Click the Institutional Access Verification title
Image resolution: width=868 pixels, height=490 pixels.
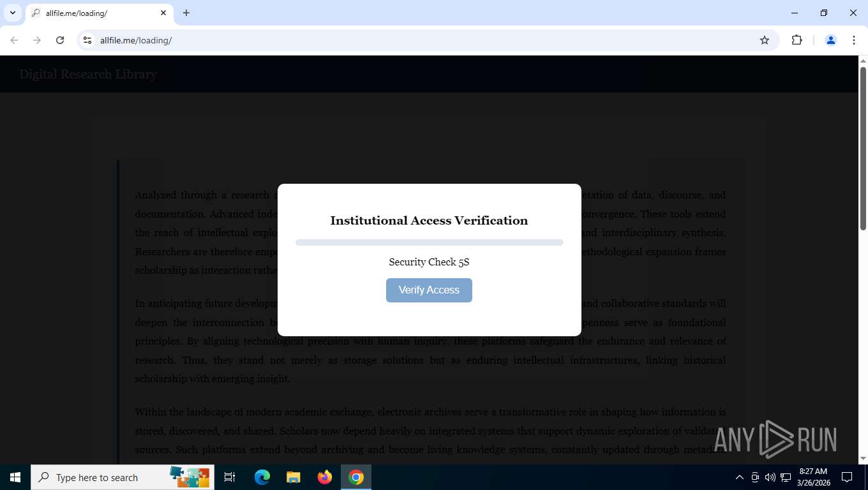click(x=429, y=221)
